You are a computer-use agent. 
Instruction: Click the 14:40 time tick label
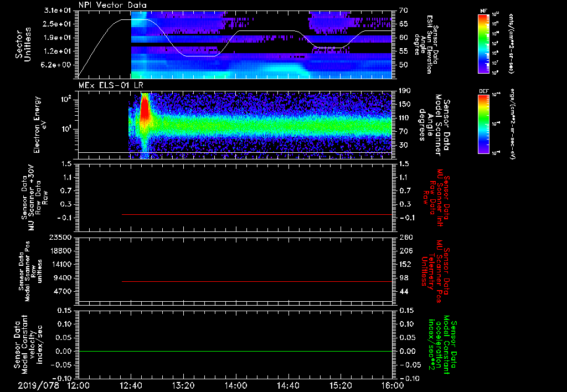(288, 386)
